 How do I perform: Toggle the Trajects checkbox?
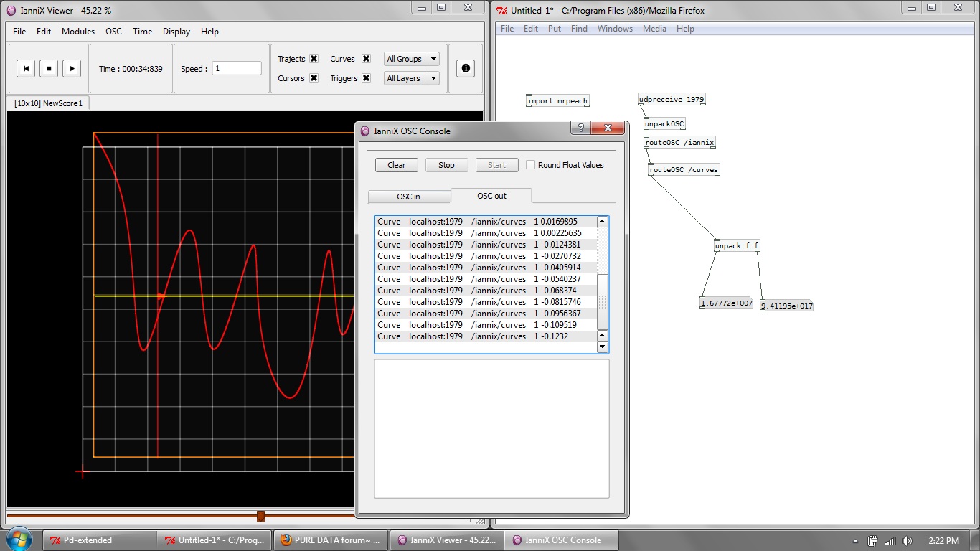[x=314, y=59]
